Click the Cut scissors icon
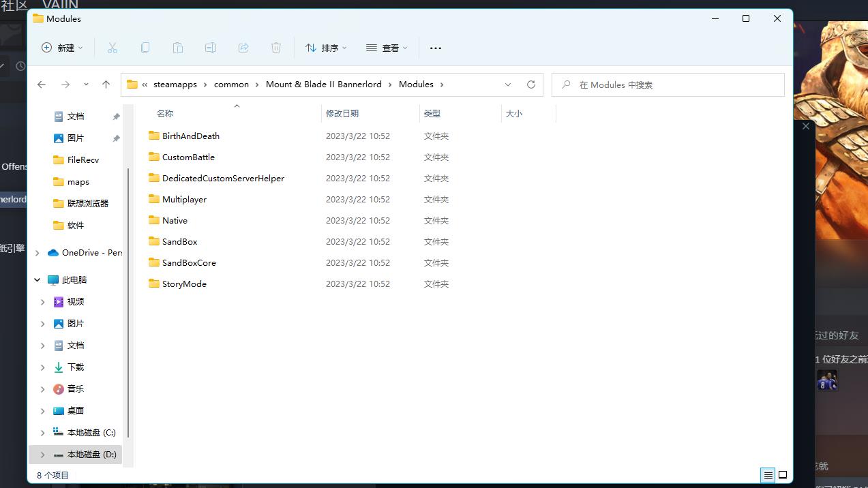 pyautogui.click(x=113, y=48)
